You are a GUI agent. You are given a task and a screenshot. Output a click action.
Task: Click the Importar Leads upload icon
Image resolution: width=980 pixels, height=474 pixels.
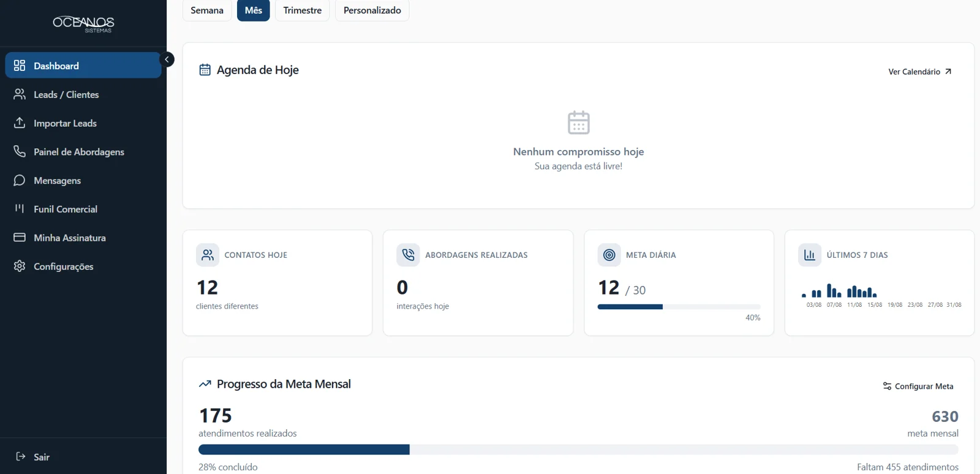coord(20,123)
